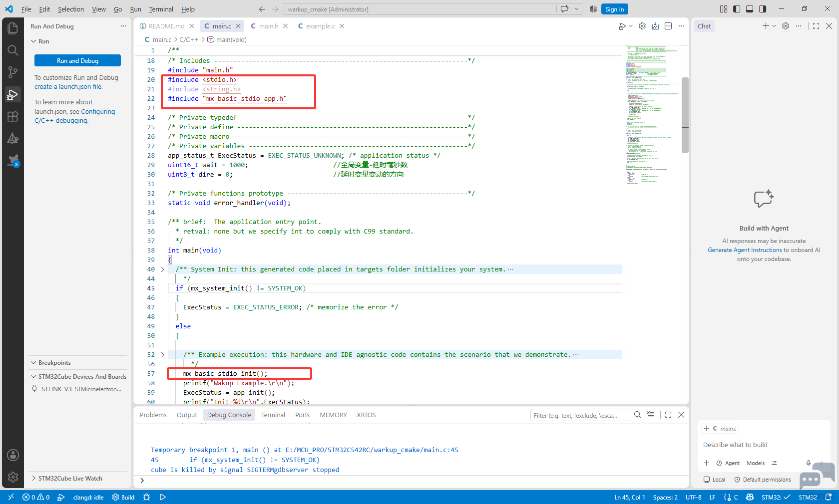The width and height of the screenshot is (839, 504).
Task: Open notifications bell in the status bar
Action: pyautogui.click(x=829, y=497)
